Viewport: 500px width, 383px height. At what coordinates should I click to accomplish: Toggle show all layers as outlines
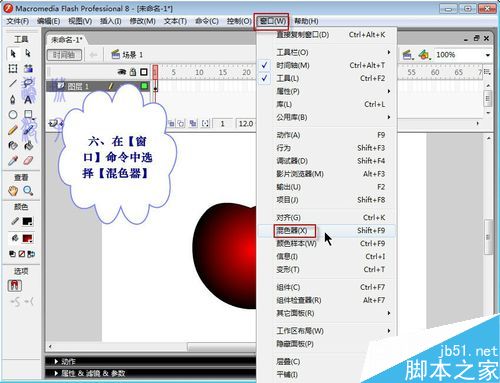144,72
